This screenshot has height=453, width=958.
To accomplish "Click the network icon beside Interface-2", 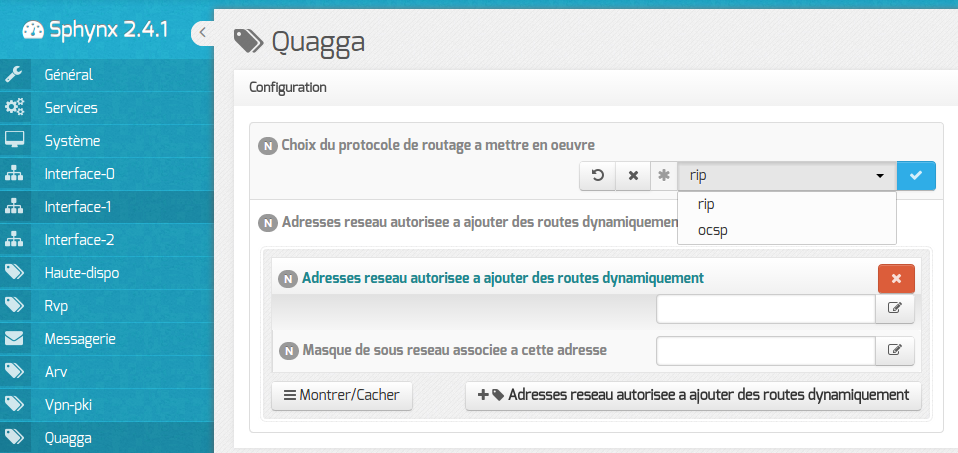I will point(14,240).
